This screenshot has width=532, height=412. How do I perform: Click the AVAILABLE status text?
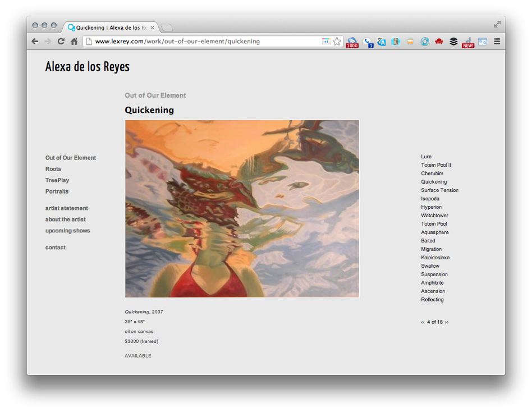point(137,356)
